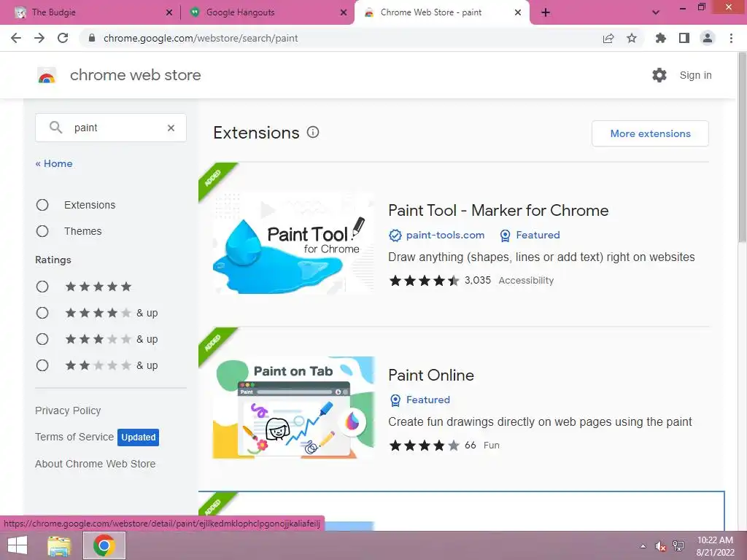Viewport: 747px width, 560px height.
Task: Filter results by Extensions radio button
Action: [x=42, y=205]
